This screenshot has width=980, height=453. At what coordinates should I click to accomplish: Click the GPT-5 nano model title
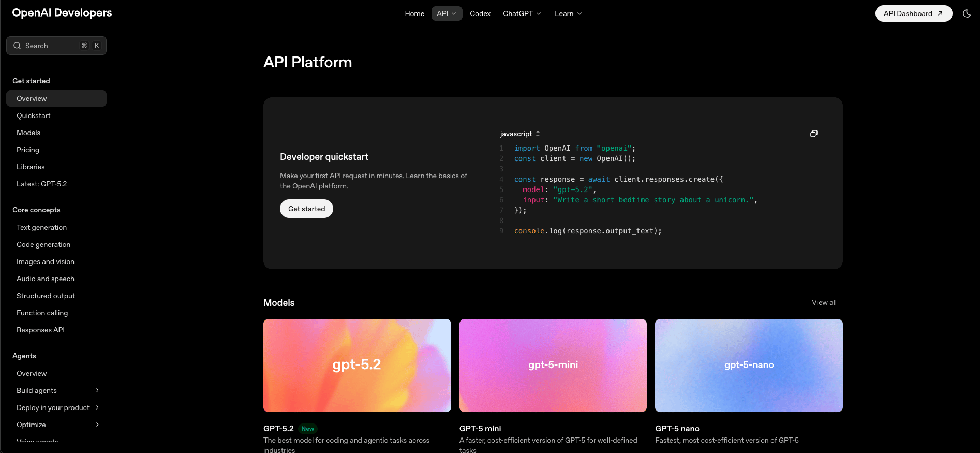[677, 428]
